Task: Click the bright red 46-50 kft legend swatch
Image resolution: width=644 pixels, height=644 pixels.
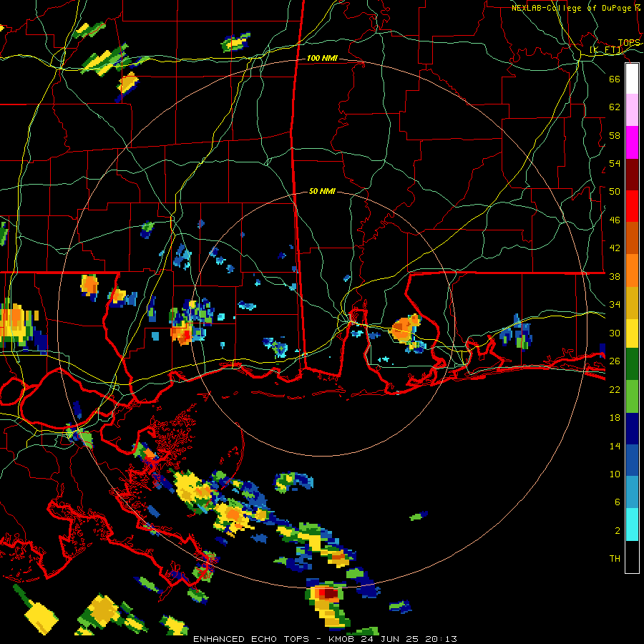Action: [x=632, y=206]
